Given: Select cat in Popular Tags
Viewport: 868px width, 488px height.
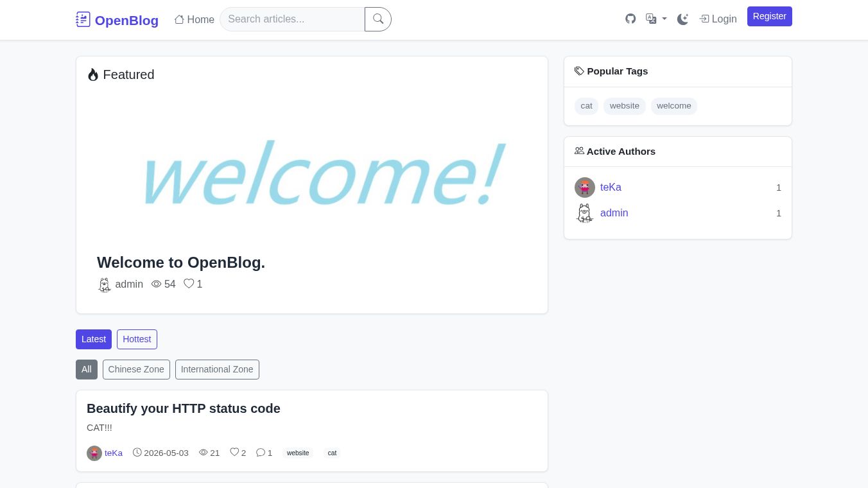Looking at the screenshot, I should click(x=586, y=106).
